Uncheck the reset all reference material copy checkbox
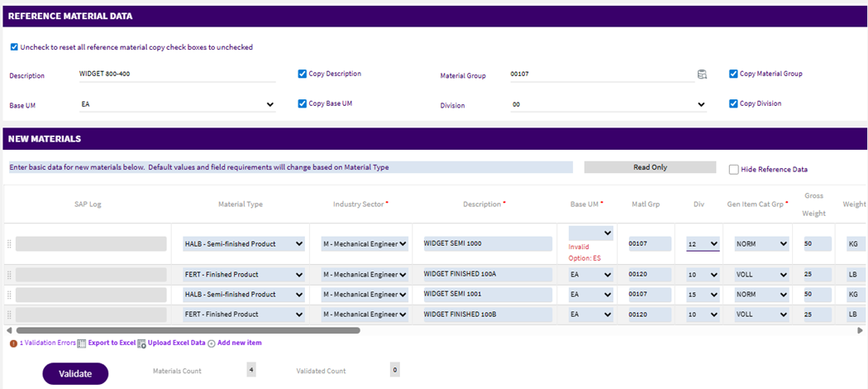Screen dimensions: 868x389 [14, 47]
